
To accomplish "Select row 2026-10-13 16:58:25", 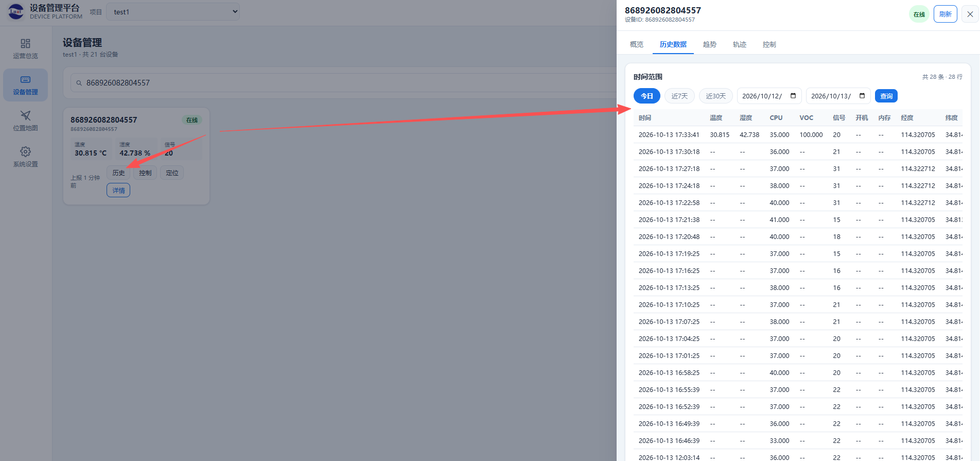I will 798,373.
